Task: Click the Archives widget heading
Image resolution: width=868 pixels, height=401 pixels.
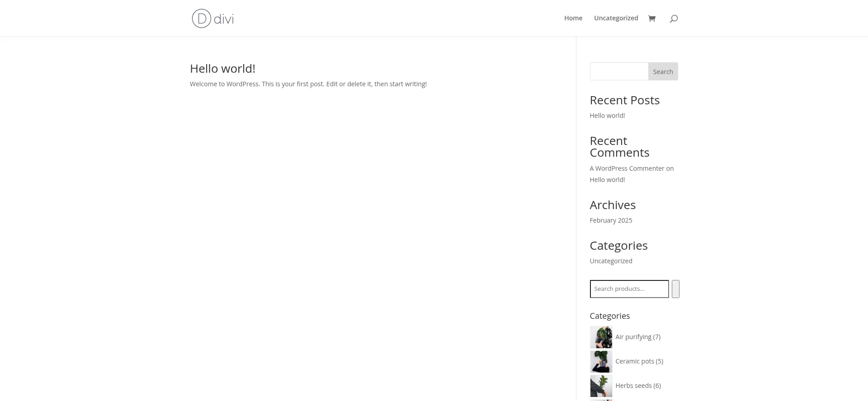Action: 613,205
